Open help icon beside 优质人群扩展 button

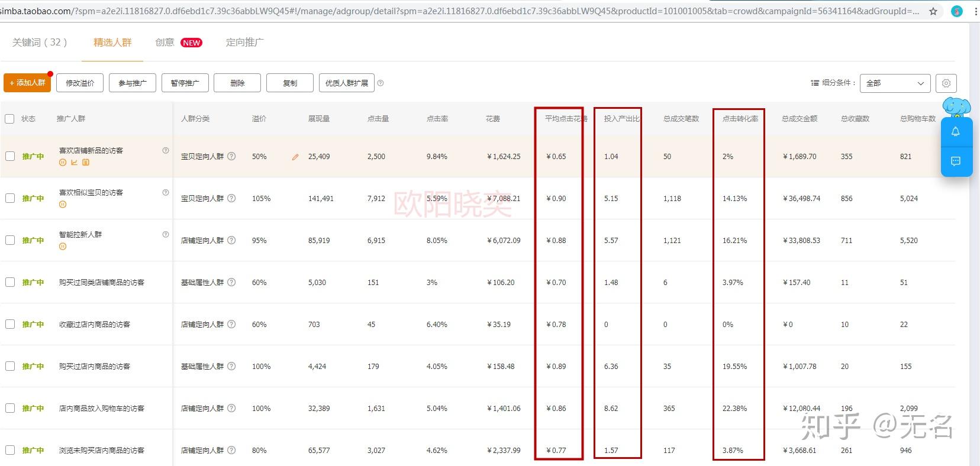[381, 83]
